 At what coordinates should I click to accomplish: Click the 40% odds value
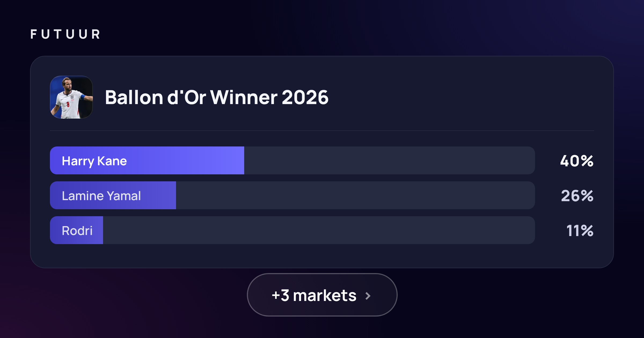(577, 161)
